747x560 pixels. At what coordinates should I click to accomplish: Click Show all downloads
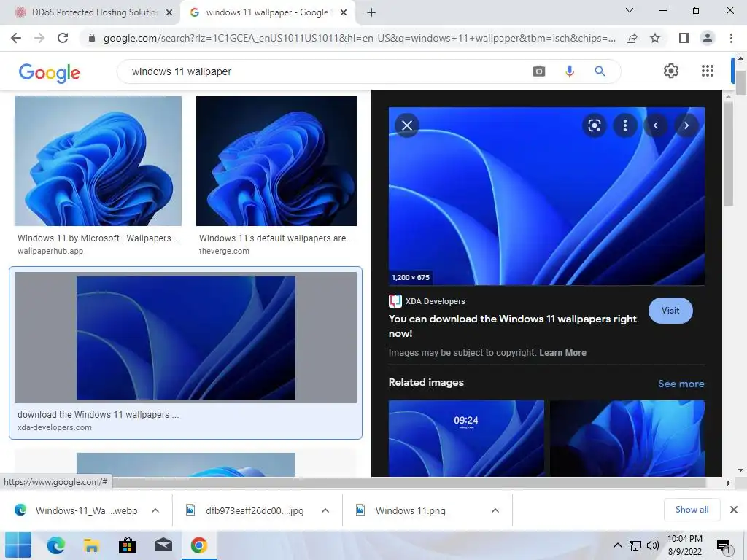click(x=692, y=510)
